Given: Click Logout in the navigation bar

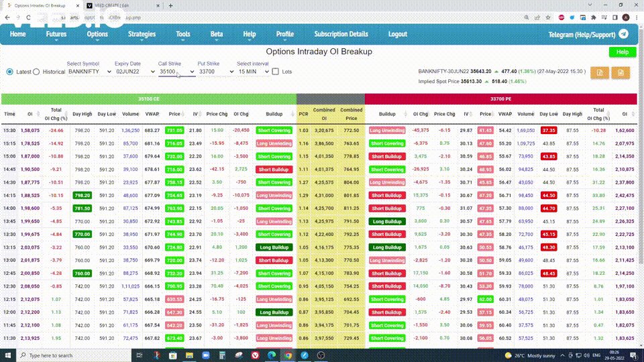Looking at the screenshot, I should [398, 34].
